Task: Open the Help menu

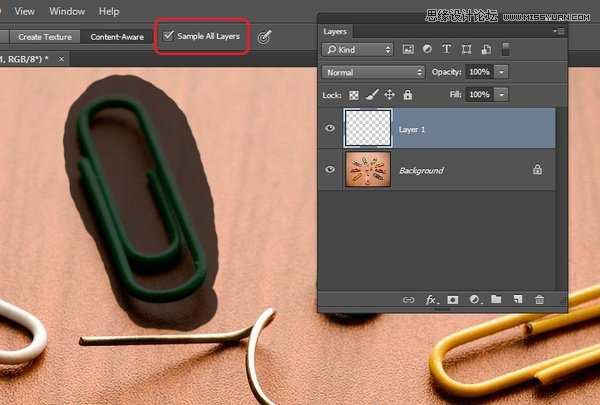Action: point(109,11)
